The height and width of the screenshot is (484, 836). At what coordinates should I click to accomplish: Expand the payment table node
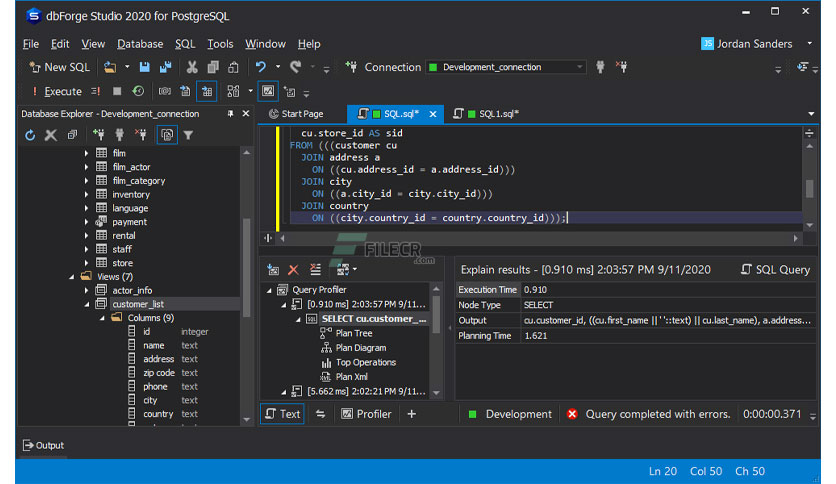pos(86,222)
